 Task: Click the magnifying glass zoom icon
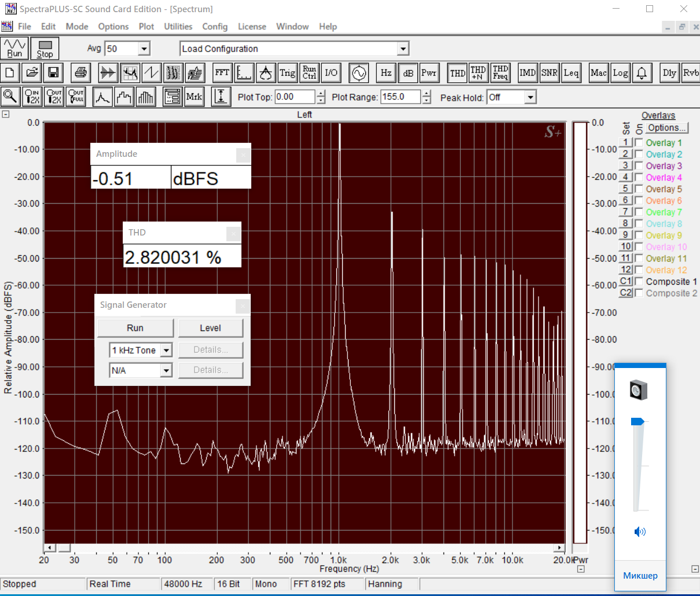10,97
